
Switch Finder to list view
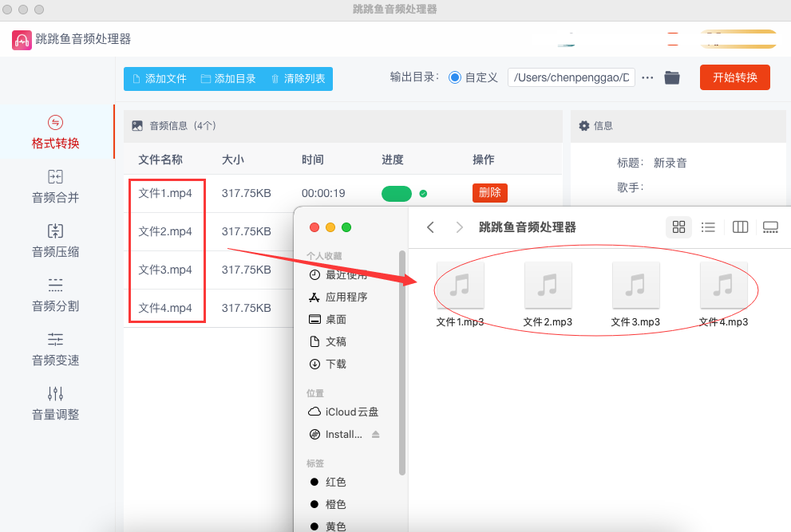708,227
